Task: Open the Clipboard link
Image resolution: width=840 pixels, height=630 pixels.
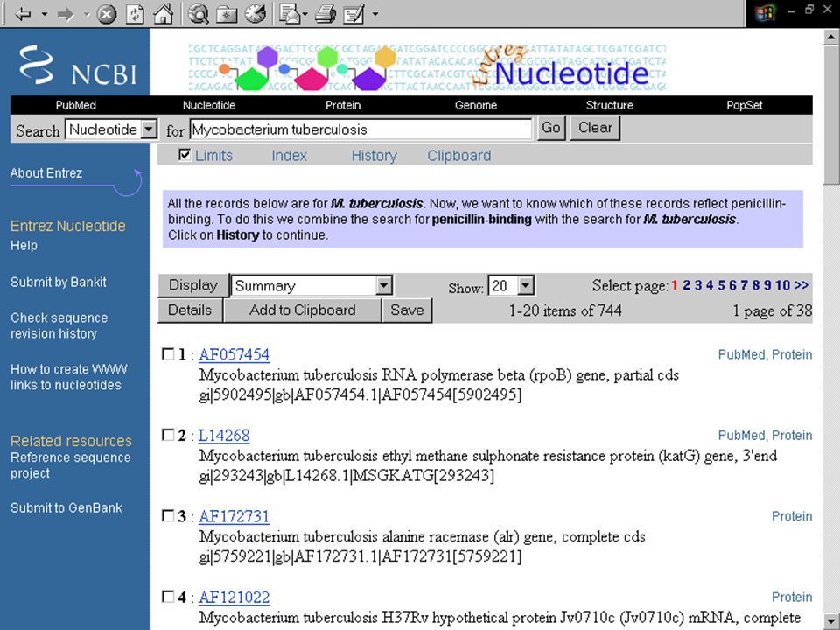Action: pos(459,156)
